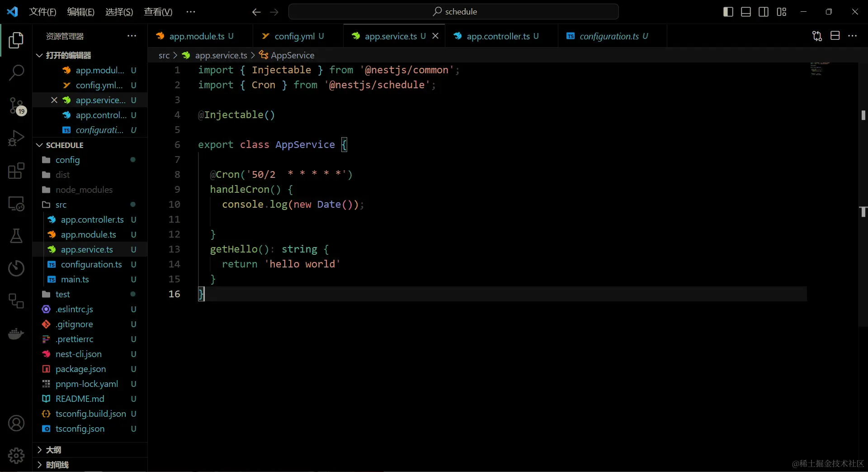Close the app.service.ts tab

click(435, 36)
